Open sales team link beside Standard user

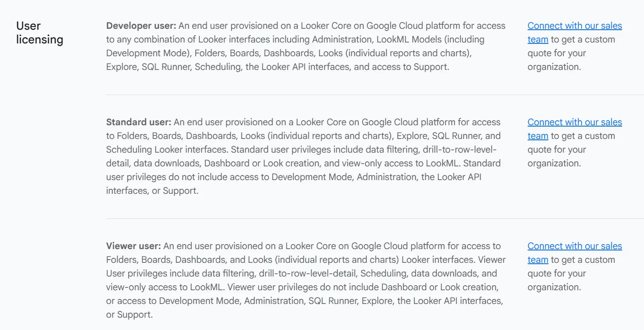[x=575, y=122]
